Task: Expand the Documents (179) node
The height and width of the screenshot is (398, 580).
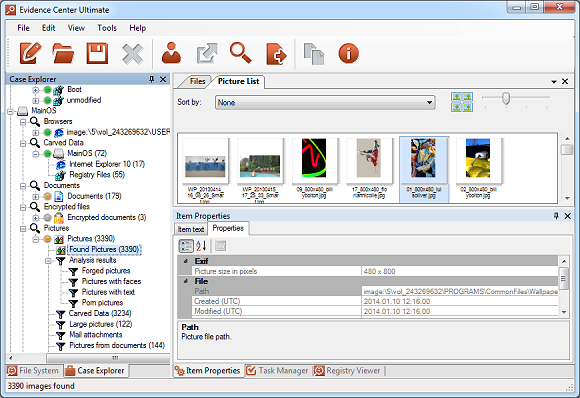Action: click(x=36, y=196)
